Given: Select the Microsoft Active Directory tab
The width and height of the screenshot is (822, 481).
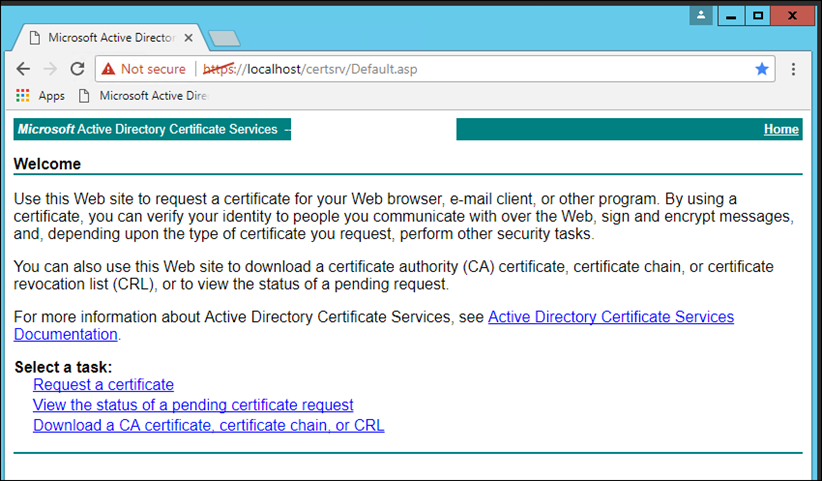Looking at the screenshot, I should click(x=111, y=38).
